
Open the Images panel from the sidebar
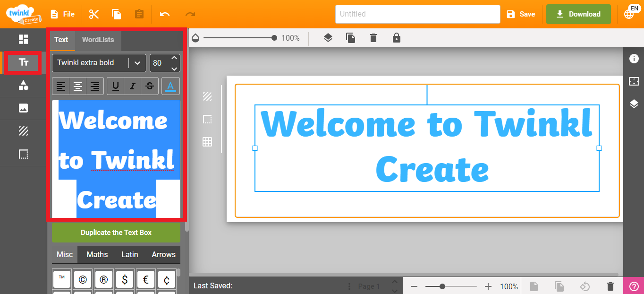23,108
